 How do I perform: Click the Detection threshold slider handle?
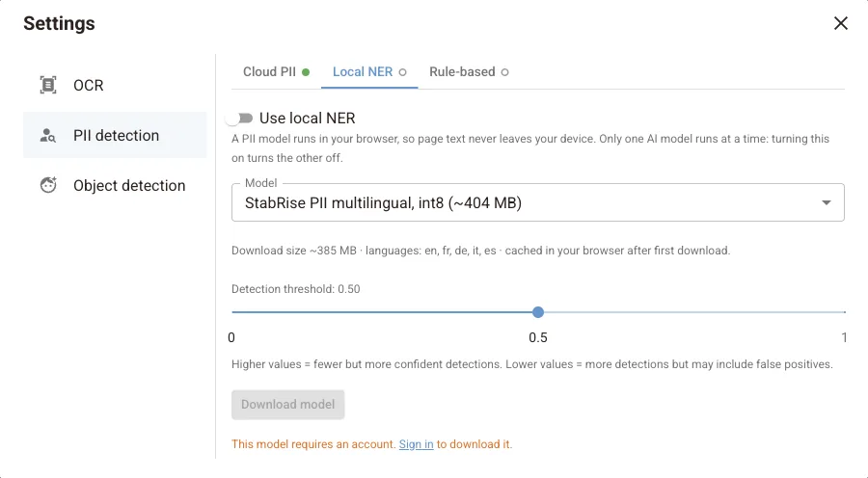click(537, 312)
